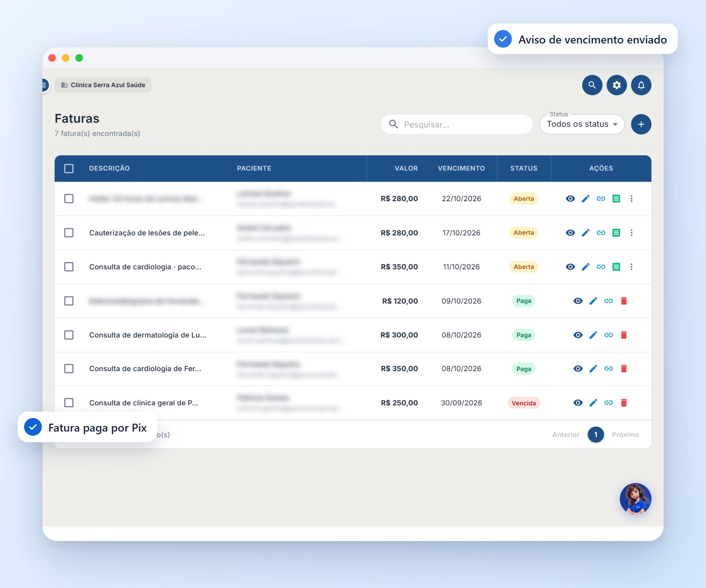
Task: Focus the Pesquisar search field
Action: point(457,124)
